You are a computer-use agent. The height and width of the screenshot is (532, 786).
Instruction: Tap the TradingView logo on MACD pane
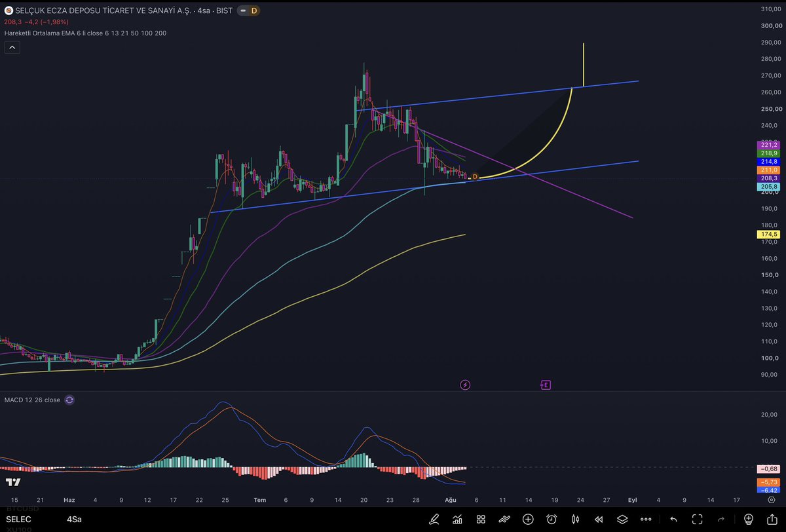click(12, 482)
